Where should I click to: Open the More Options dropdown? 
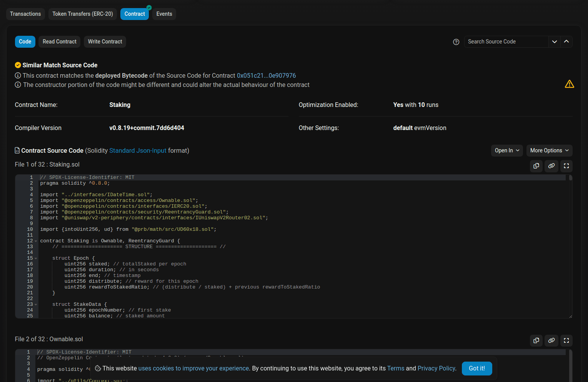(549, 150)
